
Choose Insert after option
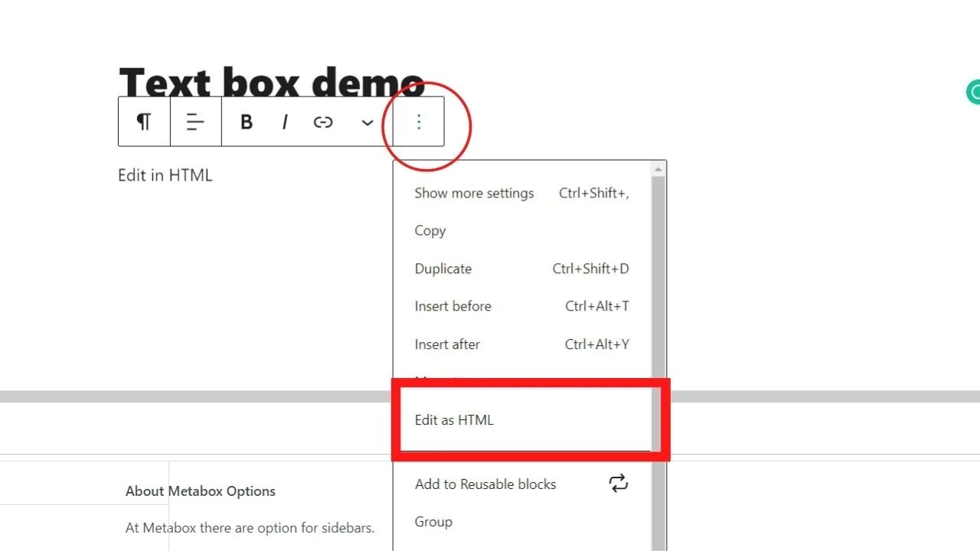coord(522,344)
